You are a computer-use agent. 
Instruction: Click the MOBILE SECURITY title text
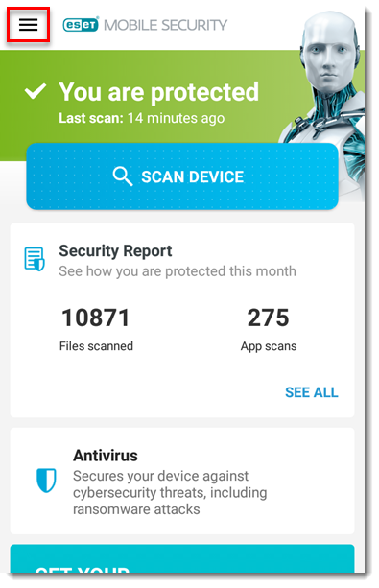click(165, 25)
